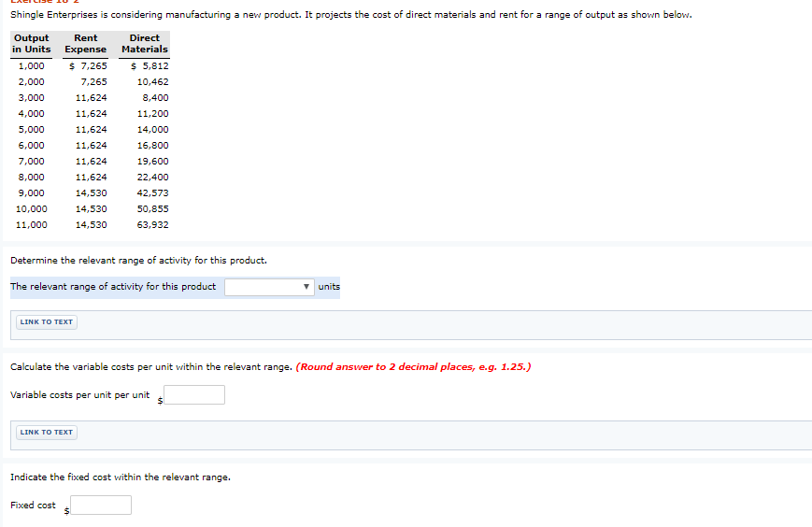Select the Output in Units column header
This screenshot has width=812, height=527.
[x=32, y=44]
